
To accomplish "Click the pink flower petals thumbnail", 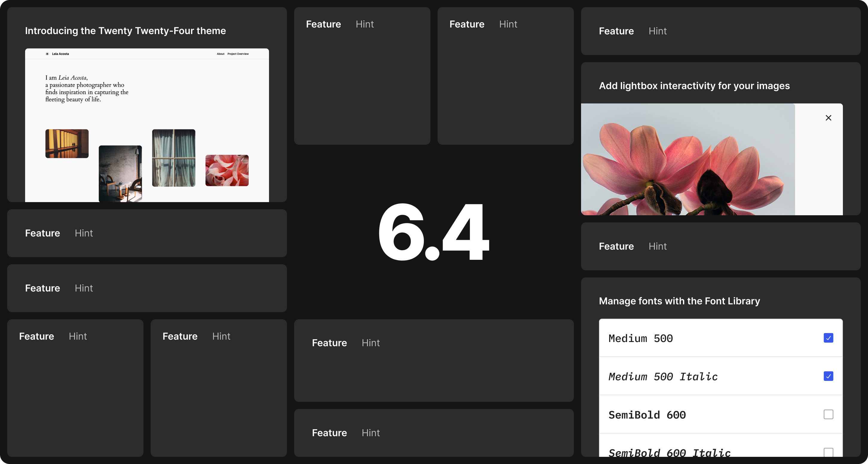I will 227,170.
